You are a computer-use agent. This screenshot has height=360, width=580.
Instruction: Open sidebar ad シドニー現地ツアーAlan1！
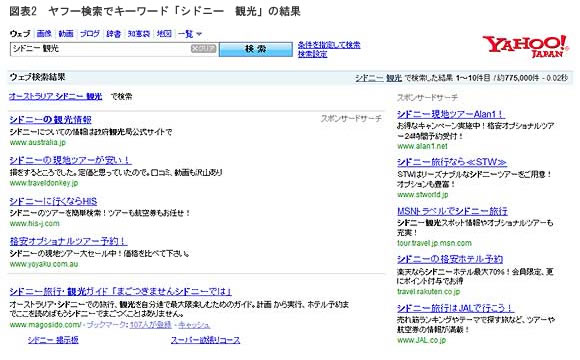click(451, 114)
